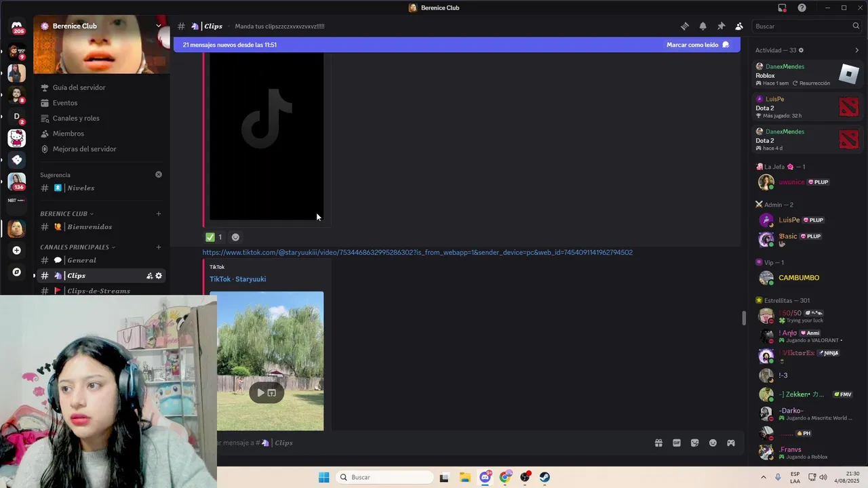Open Windows Start button
The image size is (868, 488).
click(324, 477)
